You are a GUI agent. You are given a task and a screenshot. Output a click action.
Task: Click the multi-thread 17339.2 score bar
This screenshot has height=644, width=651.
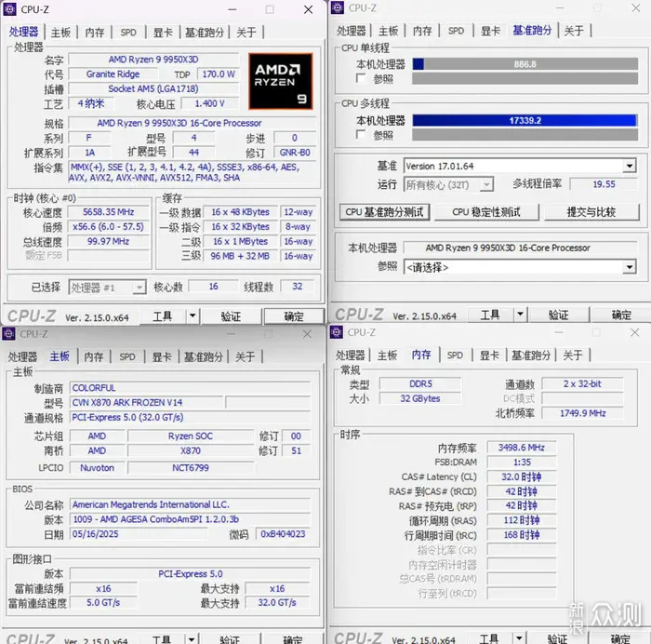pyautogui.click(x=525, y=120)
